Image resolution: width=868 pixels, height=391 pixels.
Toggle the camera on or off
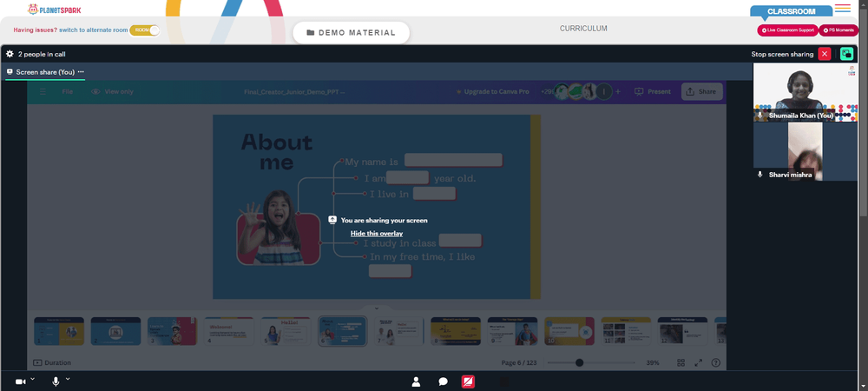pos(21,382)
